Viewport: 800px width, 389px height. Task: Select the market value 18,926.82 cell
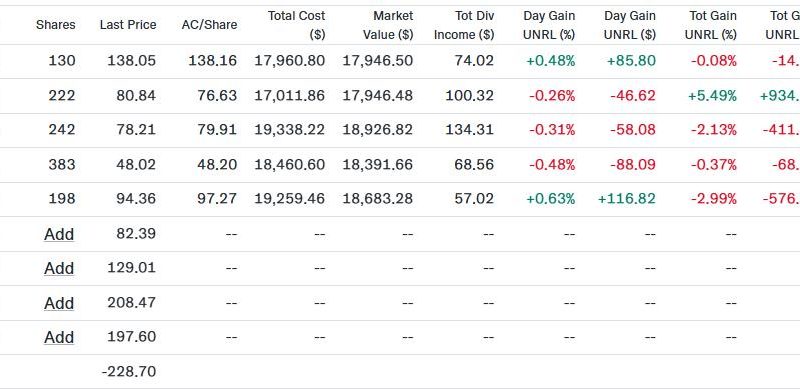(x=378, y=130)
